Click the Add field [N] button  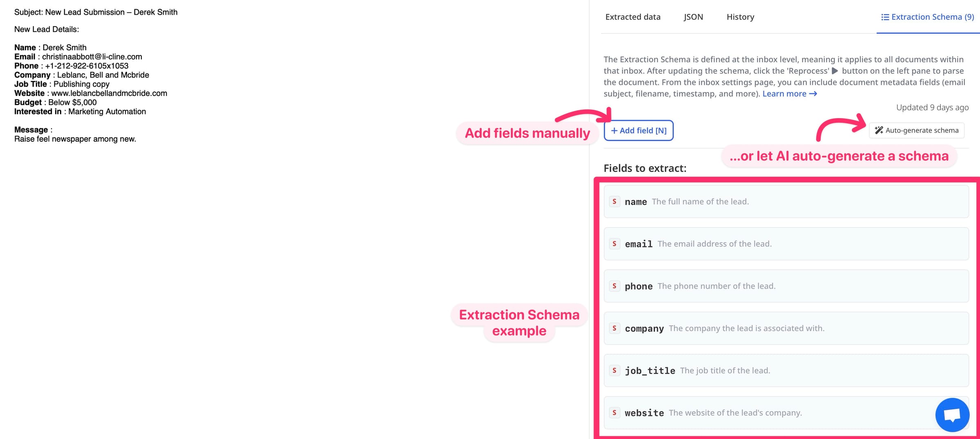pos(639,130)
